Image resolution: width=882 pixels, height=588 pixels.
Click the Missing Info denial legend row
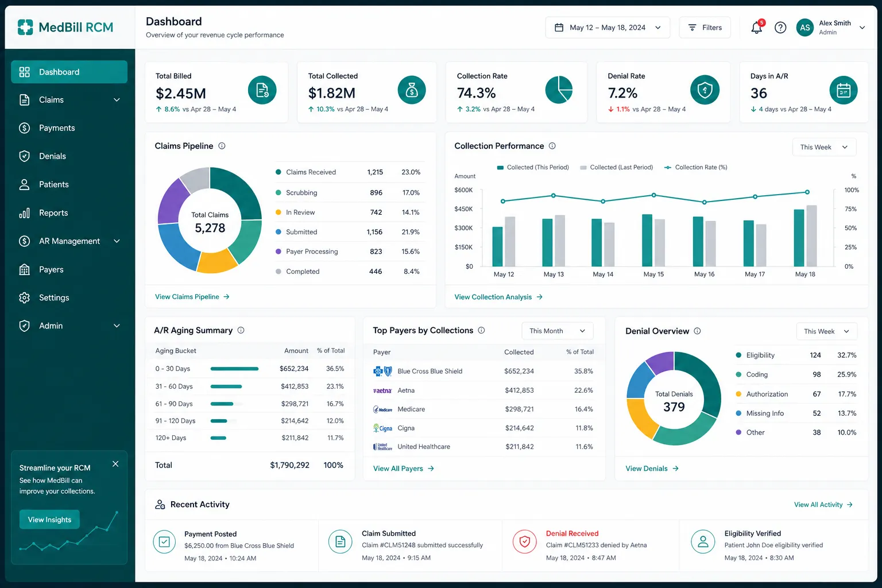click(x=796, y=413)
